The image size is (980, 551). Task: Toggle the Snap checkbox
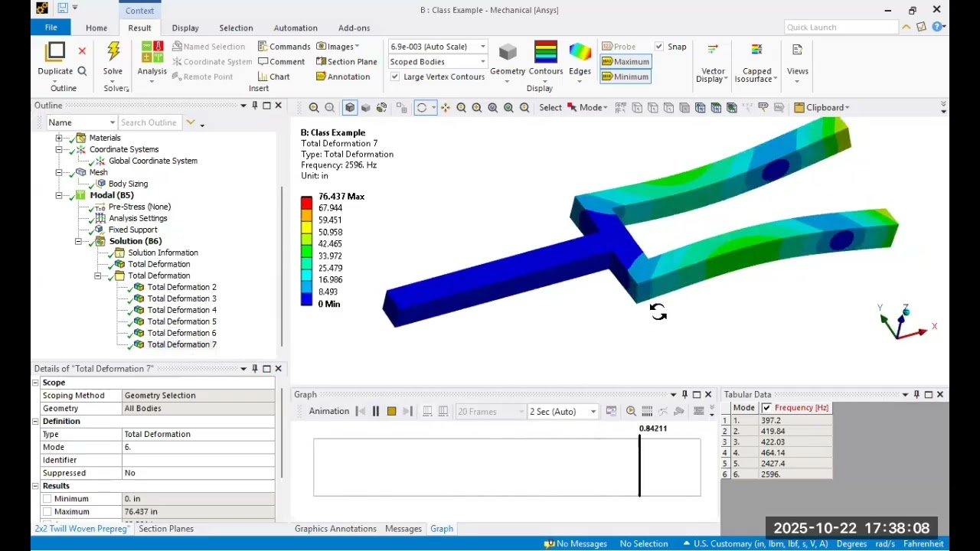tap(659, 47)
